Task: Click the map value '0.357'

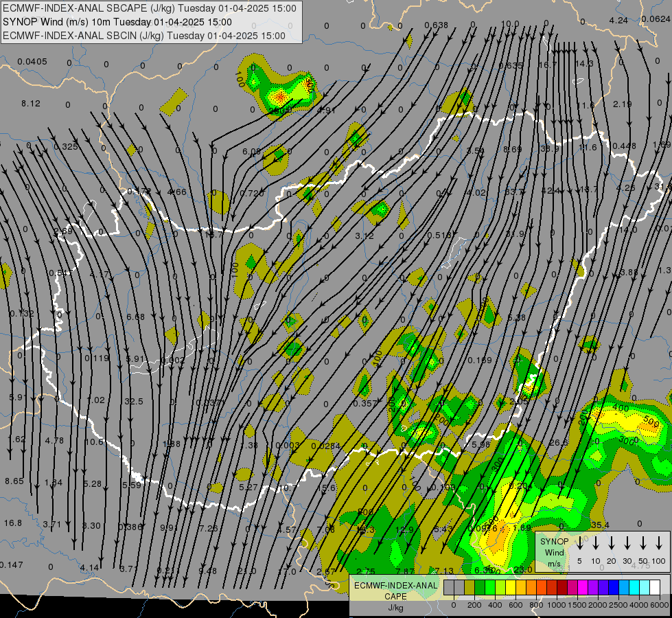Action: [x=365, y=404]
